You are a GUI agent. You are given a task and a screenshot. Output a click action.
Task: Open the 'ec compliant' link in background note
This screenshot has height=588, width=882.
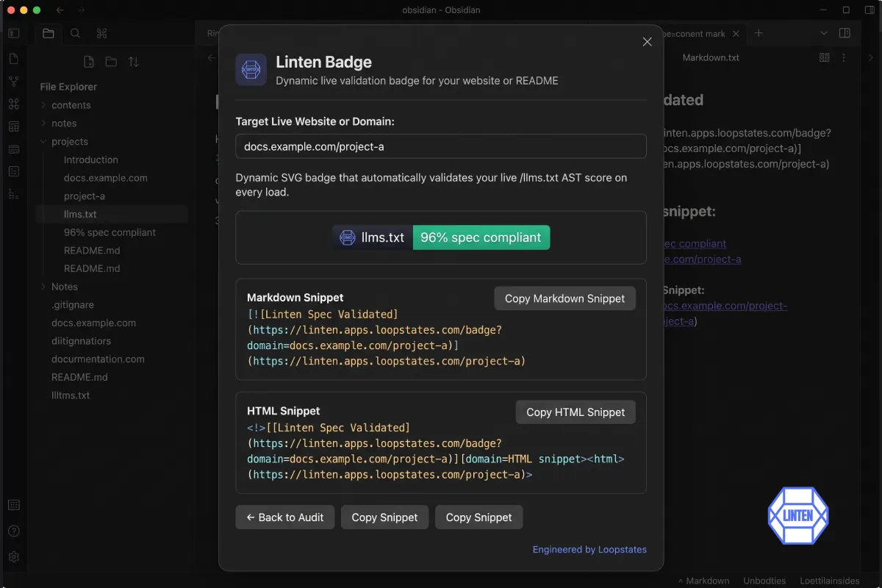tap(695, 243)
